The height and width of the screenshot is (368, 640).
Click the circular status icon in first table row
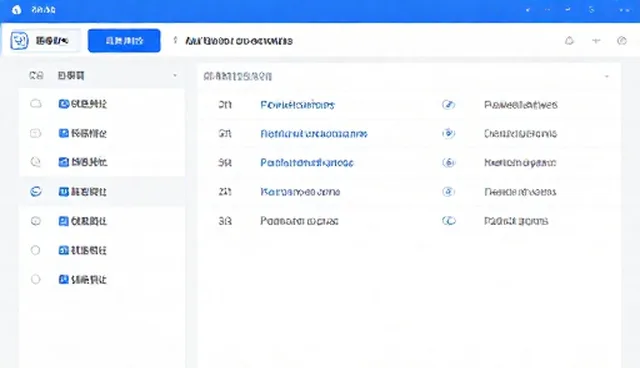pyautogui.click(x=449, y=105)
